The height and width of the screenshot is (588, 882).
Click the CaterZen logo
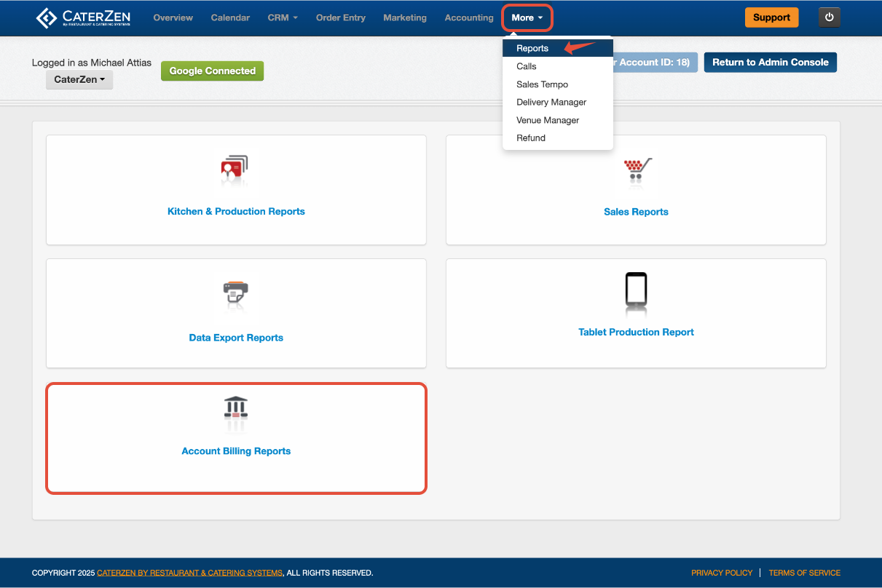pos(83,17)
